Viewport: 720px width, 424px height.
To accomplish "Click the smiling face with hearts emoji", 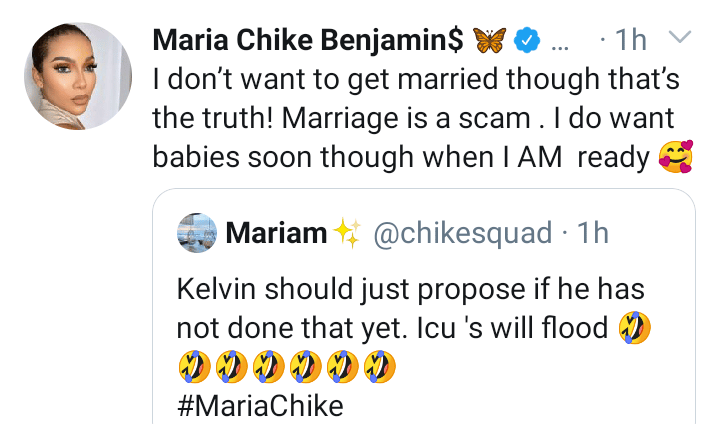I will (677, 156).
